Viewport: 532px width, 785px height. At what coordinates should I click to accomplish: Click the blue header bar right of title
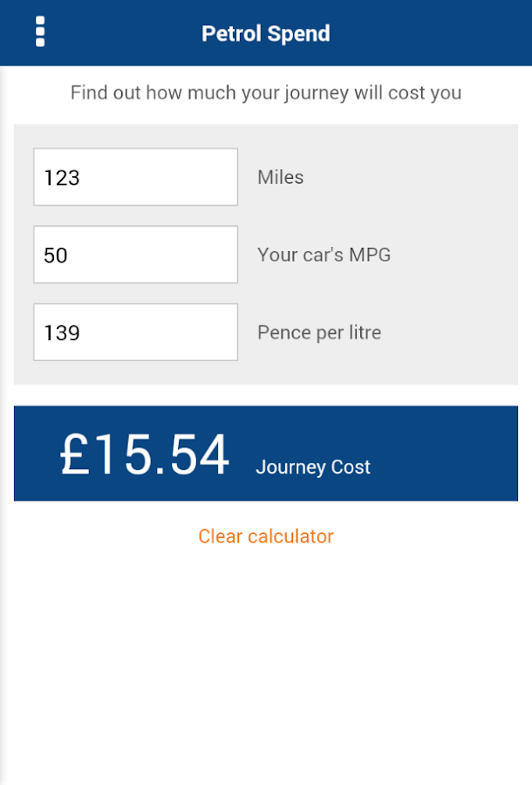(436, 33)
